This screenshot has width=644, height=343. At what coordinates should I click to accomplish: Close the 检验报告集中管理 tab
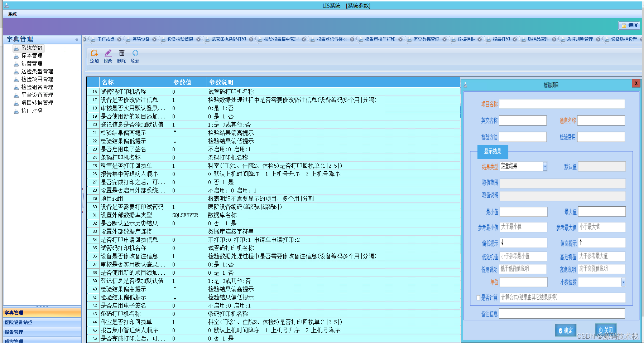[304, 39]
